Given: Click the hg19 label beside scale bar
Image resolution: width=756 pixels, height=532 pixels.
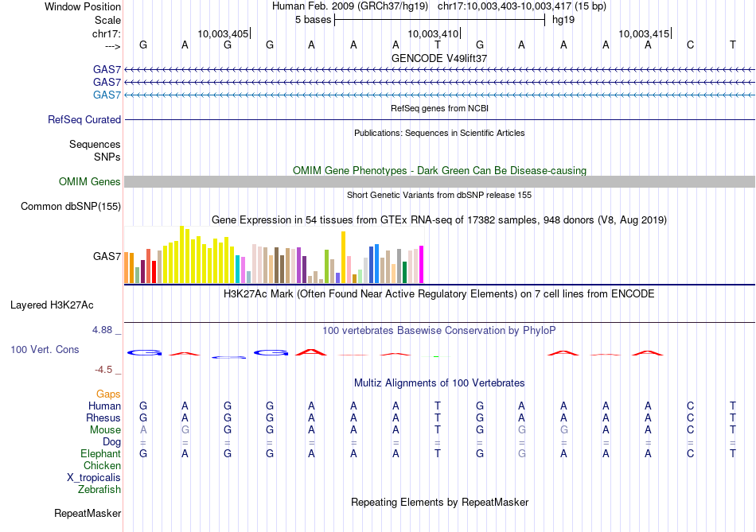Looking at the screenshot, I should tap(563, 20).
